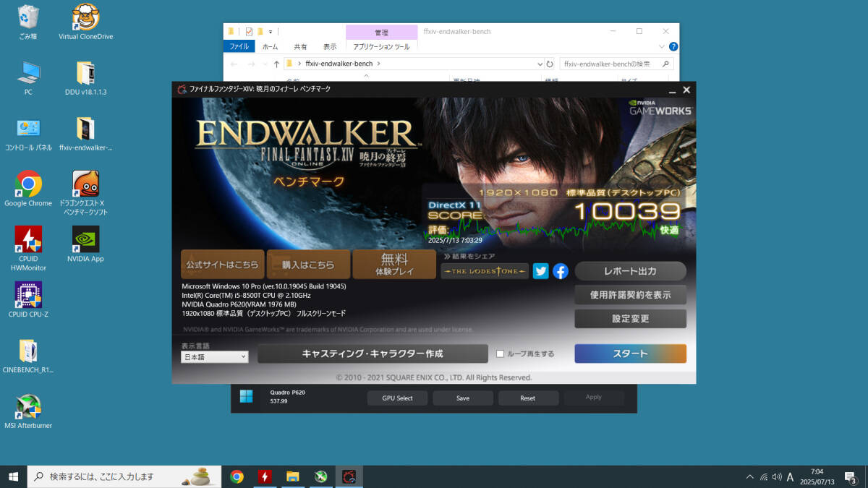
Task: Enable ループ再生する checkbox
Action: tap(500, 354)
